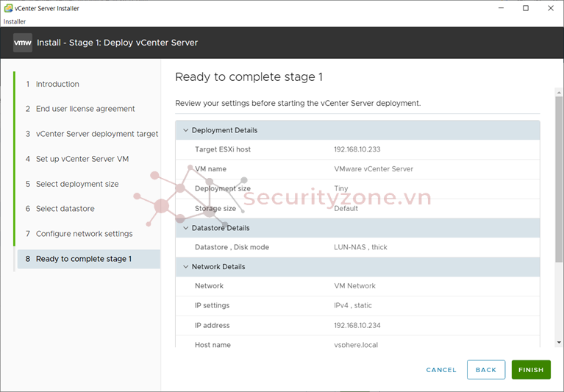Click the vmw logo in the header

(22, 43)
